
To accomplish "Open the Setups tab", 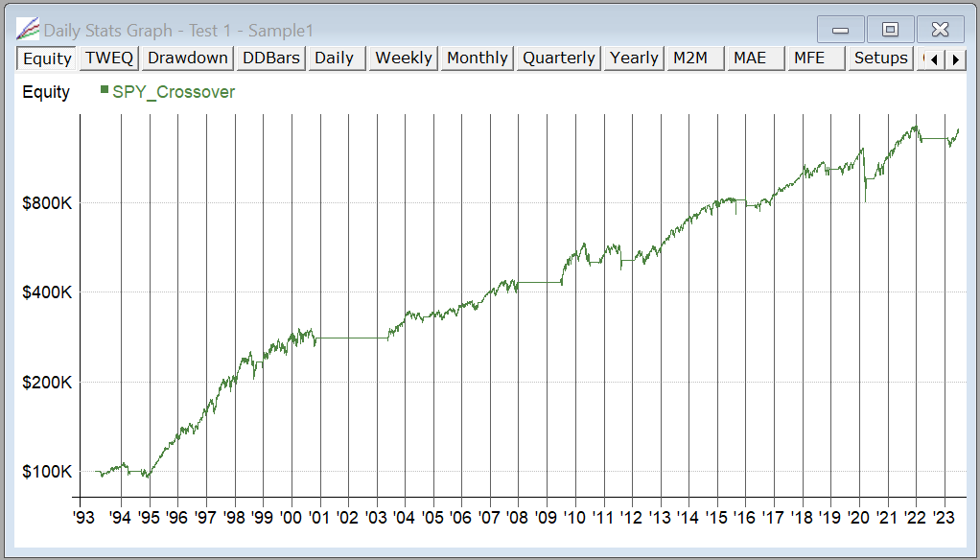I will click(x=880, y=58).
